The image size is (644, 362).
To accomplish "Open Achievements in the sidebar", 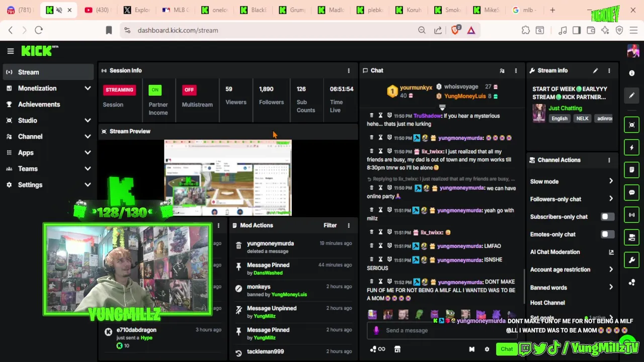I will [x=47, y=104].
